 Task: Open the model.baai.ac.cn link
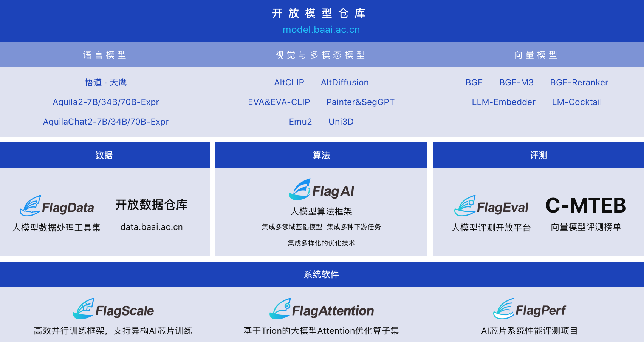pos(321,29)
